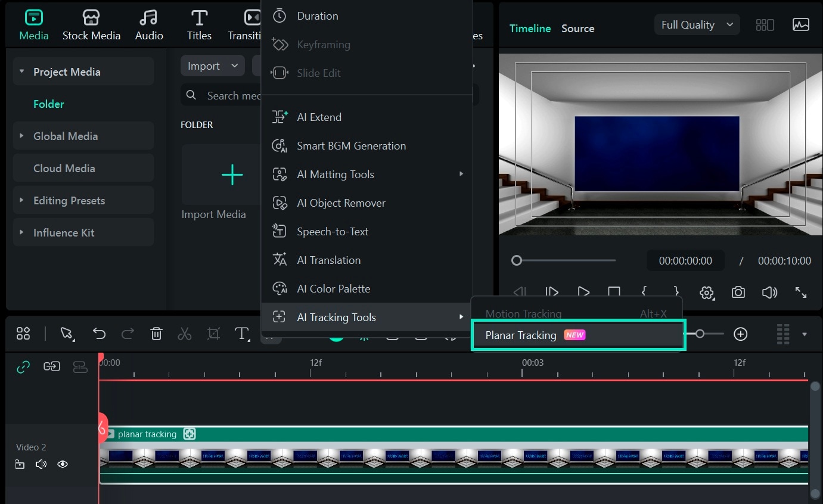Viewport: 823px width, 504px height.
Task: Toggle visibility of the Video 2 track
Action: (x=63, y=464)
